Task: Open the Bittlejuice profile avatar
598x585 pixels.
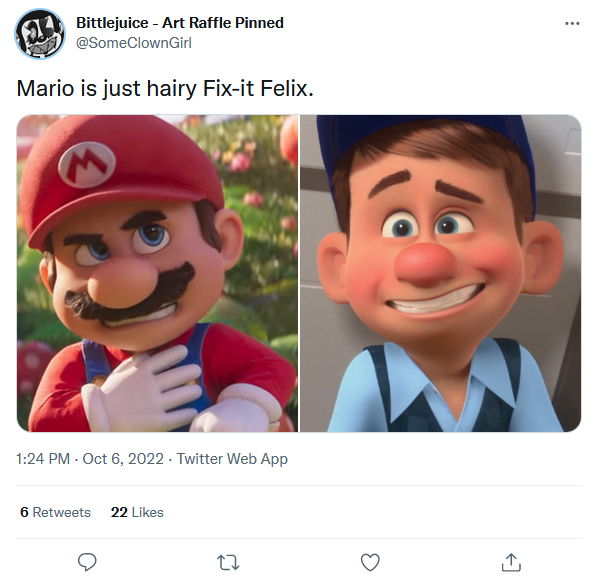Action: [x=40, y=34]
